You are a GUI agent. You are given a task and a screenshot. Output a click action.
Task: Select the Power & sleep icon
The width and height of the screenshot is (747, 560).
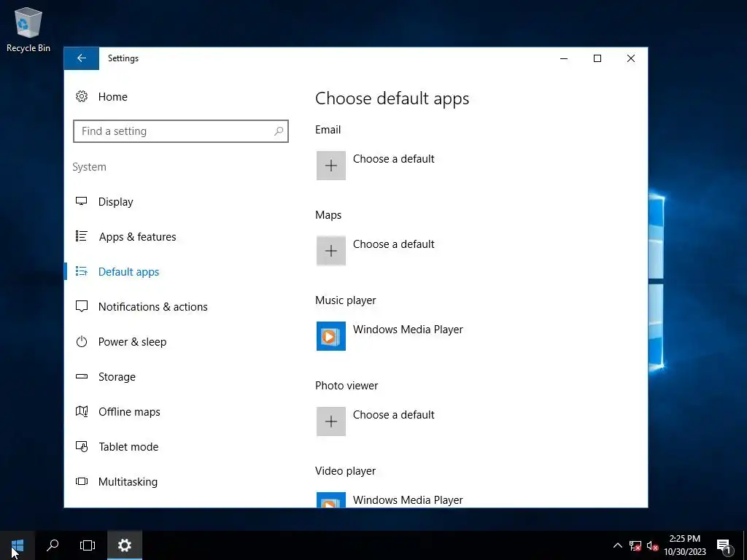coord(82,341)
